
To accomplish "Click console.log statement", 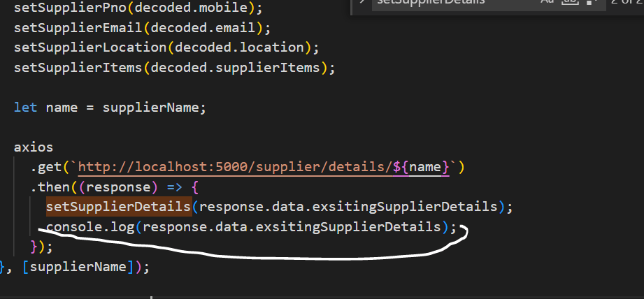I will coord(251,227).
